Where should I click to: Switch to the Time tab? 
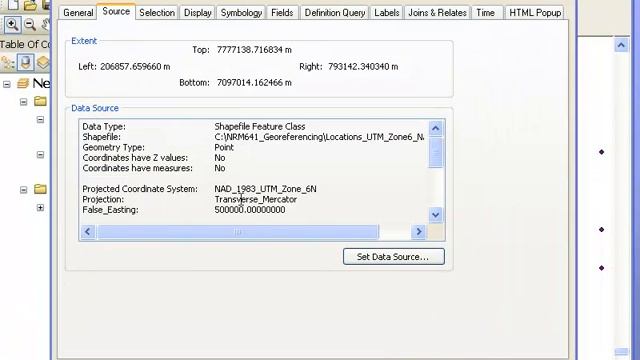coord(485,13)
